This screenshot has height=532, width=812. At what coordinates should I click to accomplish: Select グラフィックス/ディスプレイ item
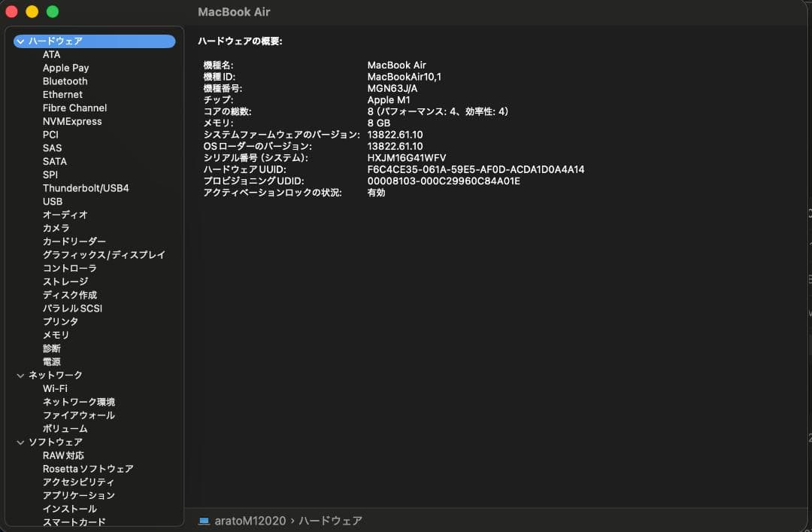coord(104,255)
